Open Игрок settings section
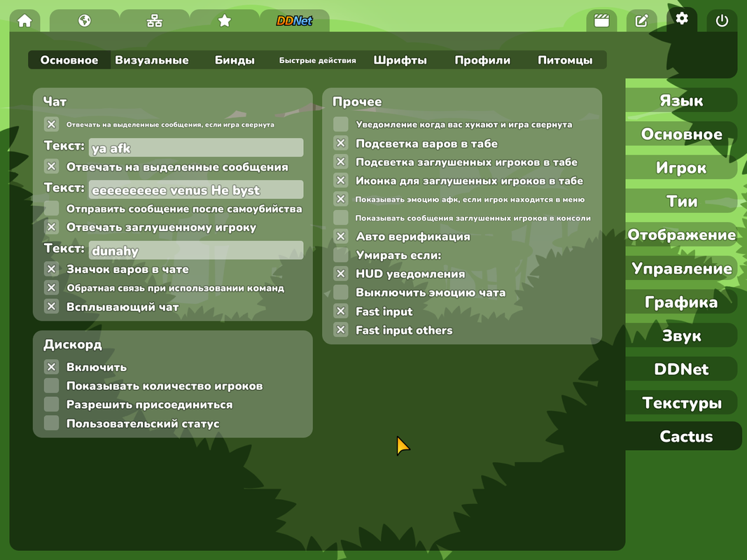The width and height of the screenshot is (747, 560). point(681,167)
